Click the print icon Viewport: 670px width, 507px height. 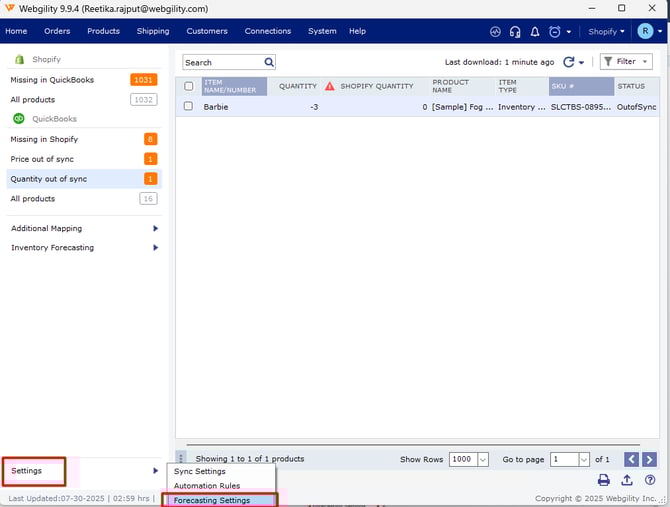coord(604,480)
